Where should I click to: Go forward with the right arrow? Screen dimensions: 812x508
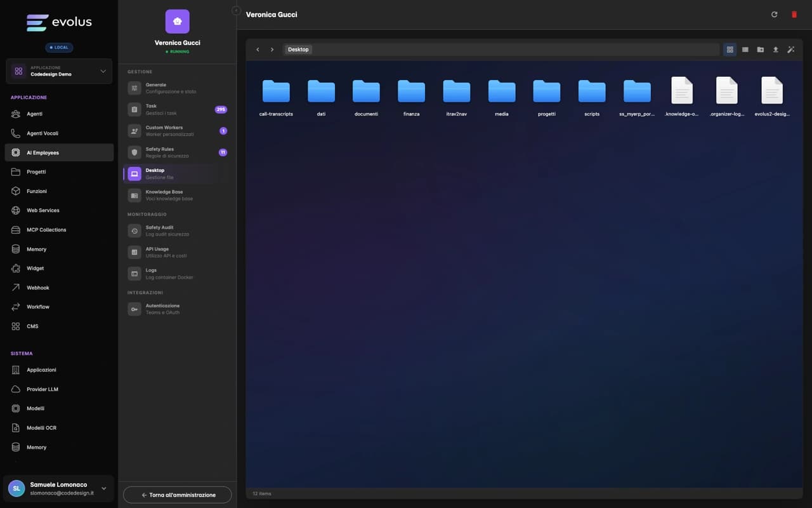pos(272,50)
